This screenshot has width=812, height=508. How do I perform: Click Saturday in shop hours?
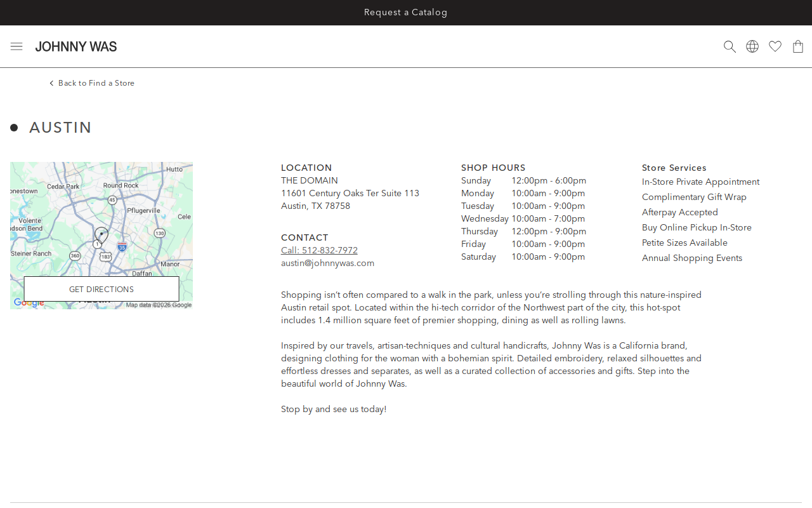pyautogui.click(x=478, y=257)
